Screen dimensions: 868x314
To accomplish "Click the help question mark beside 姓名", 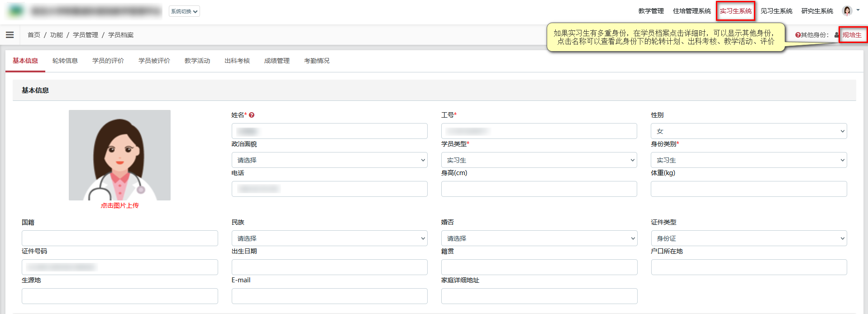I will coord(252,115).
